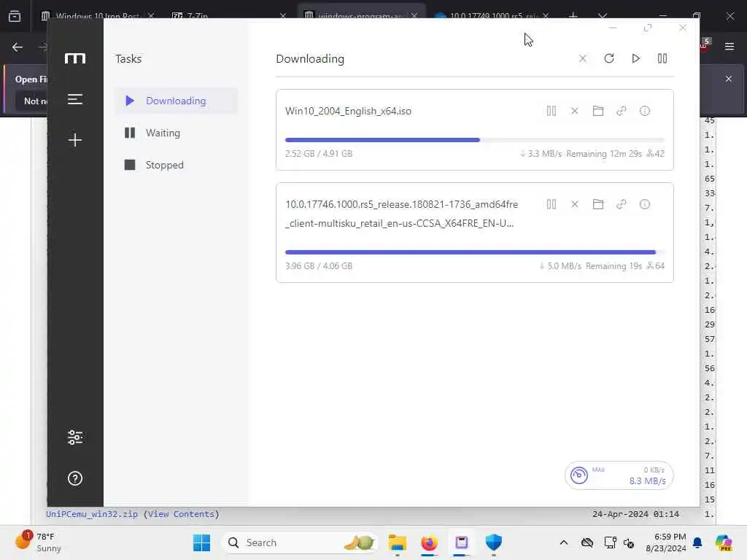This screenshot has width=747, height=560.
Task: Open a new browser tab
Action: 573,16
